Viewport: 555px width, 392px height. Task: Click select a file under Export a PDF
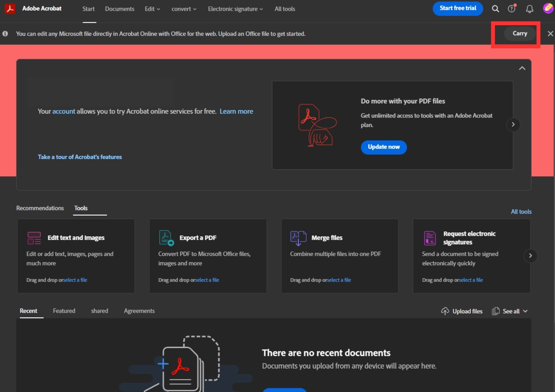pyautogui.click(x=207, y=280)
